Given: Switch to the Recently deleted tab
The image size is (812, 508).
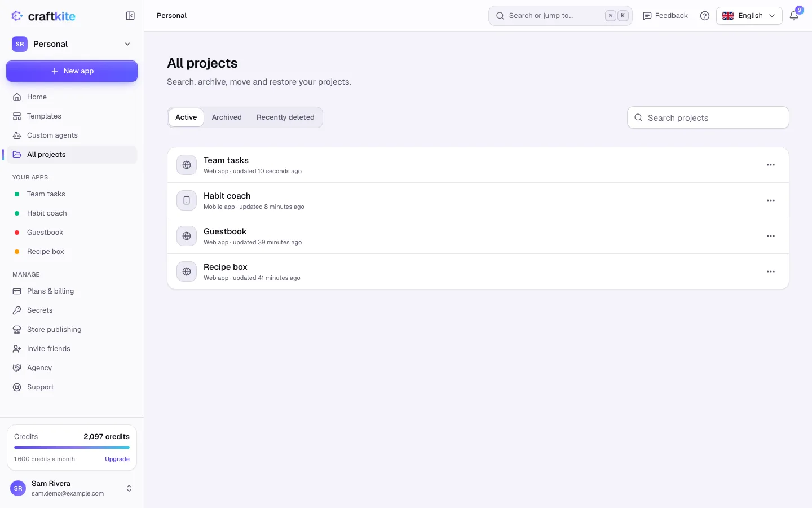Looking at the screenshot, I should coord(285,117).
